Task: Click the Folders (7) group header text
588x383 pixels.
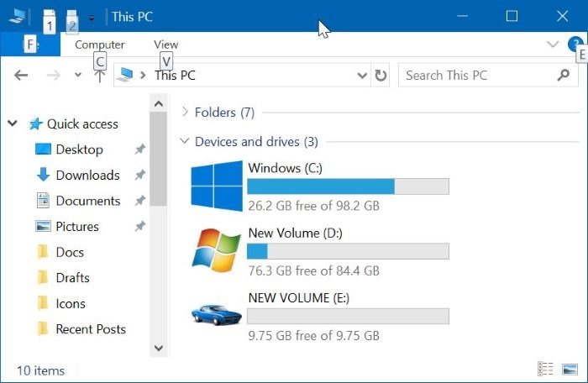Action: click(224, 113)
